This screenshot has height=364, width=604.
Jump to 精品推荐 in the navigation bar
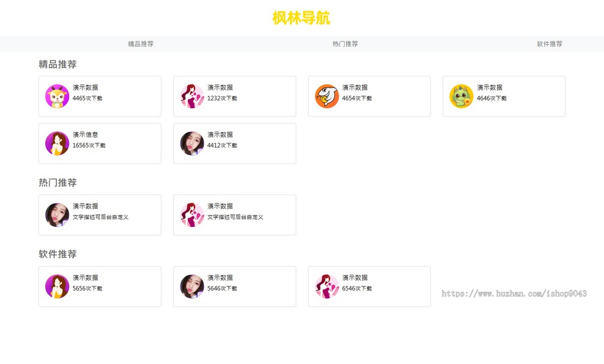point(141,44)
